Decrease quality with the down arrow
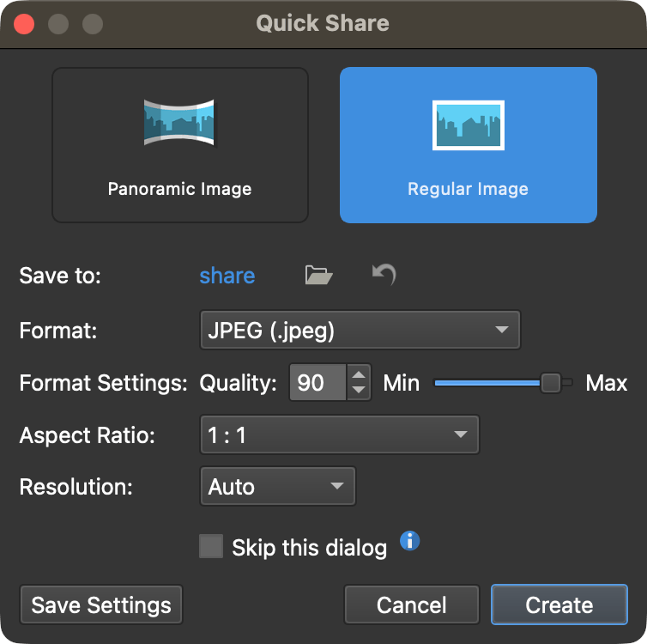The image size is (647, 644). pos(359,390)
